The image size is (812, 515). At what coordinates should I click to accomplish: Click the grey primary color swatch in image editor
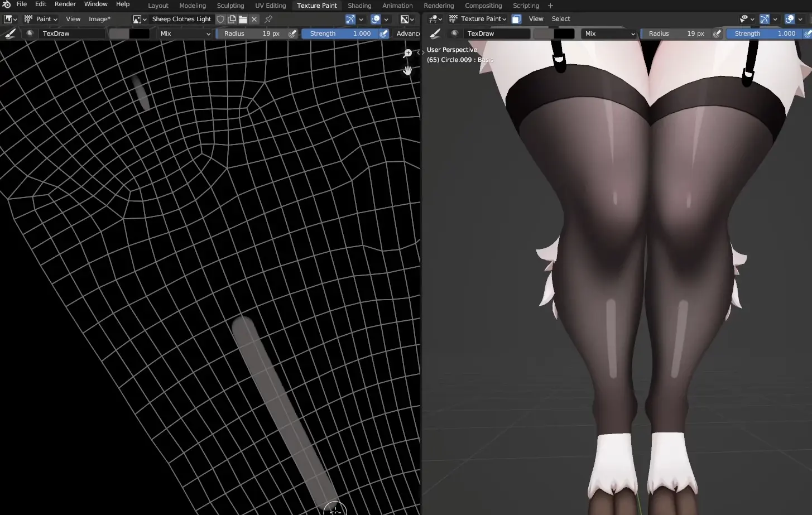coord(118,33)
